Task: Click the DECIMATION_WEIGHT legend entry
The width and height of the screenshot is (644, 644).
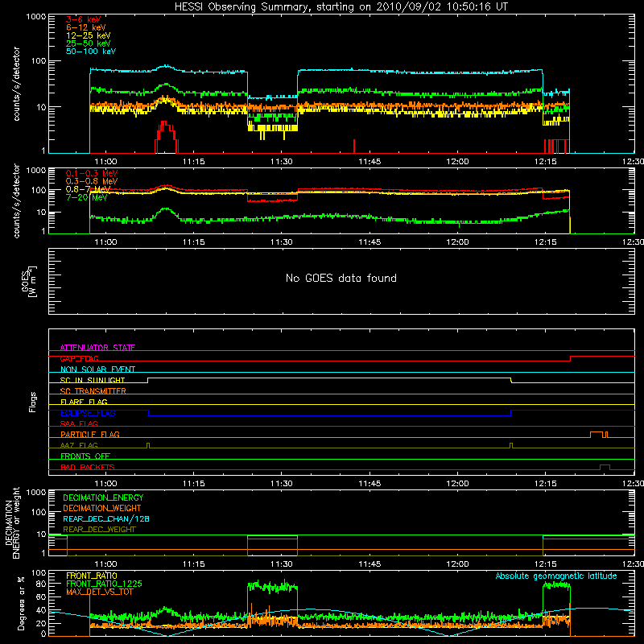Action: pos(101,508)
